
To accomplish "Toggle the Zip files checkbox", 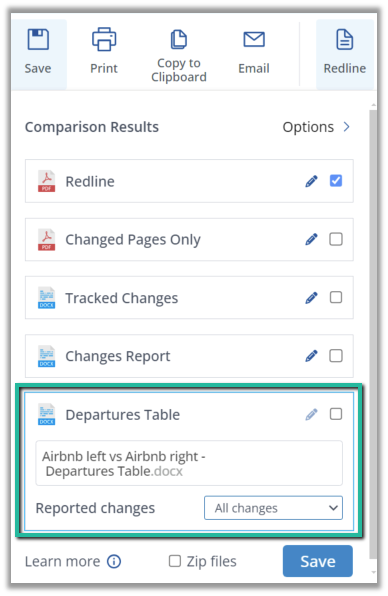I will tap(175, 561).
